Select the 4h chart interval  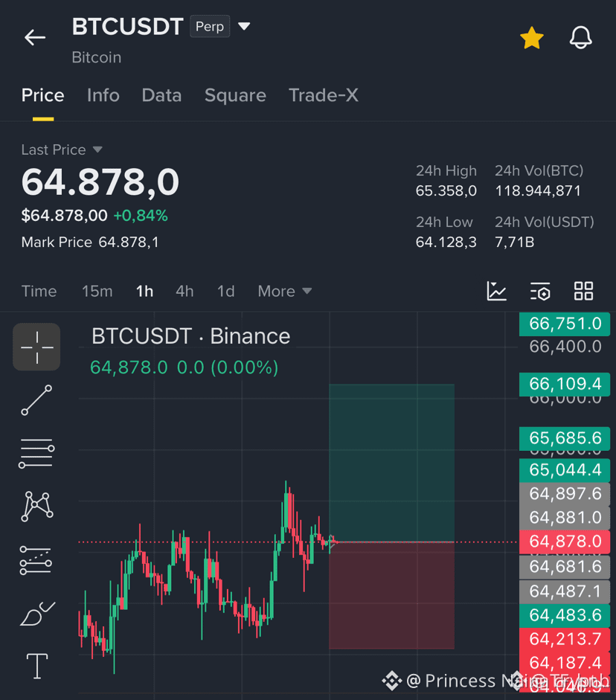pos(185,292)
